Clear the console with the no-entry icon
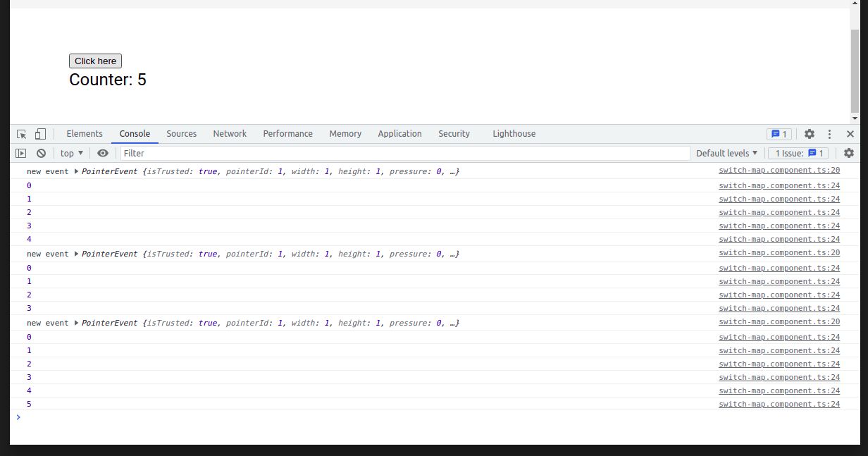 coord(41,153)
